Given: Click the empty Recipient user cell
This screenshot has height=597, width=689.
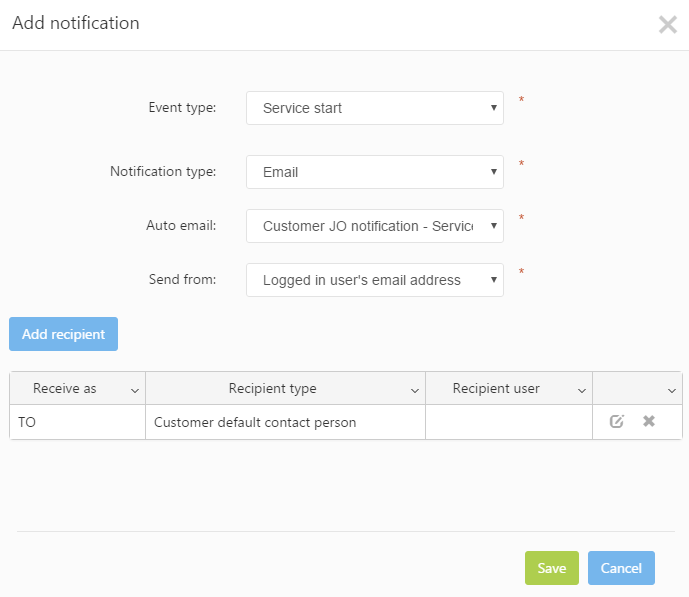Looking at the screenshot, I should pos(508,422).
